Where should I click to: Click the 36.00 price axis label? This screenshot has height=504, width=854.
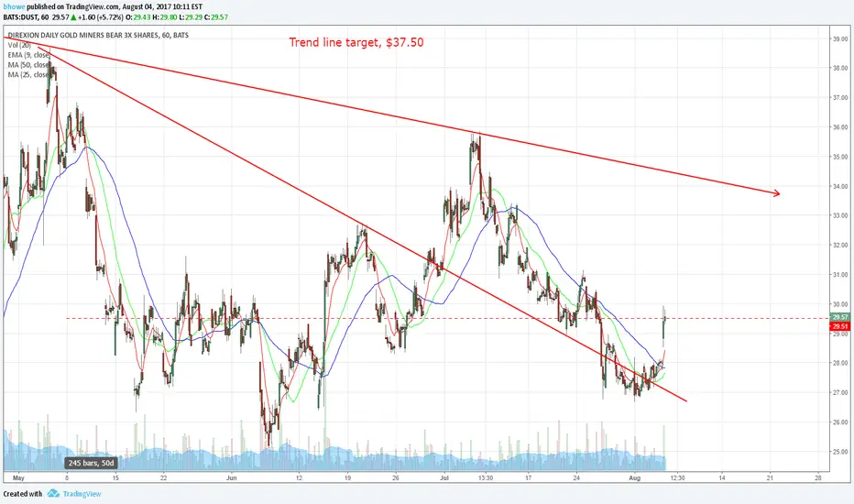(840, 127)
